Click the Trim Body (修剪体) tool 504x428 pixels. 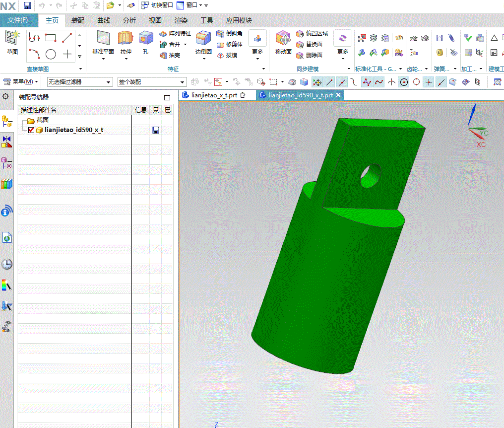[x=230, y=44]
